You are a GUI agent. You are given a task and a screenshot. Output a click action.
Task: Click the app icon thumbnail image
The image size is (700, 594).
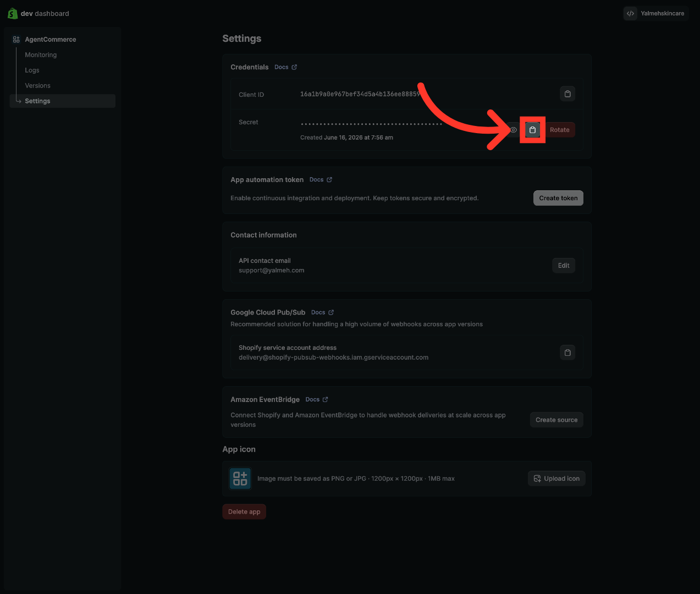point(240,479)
